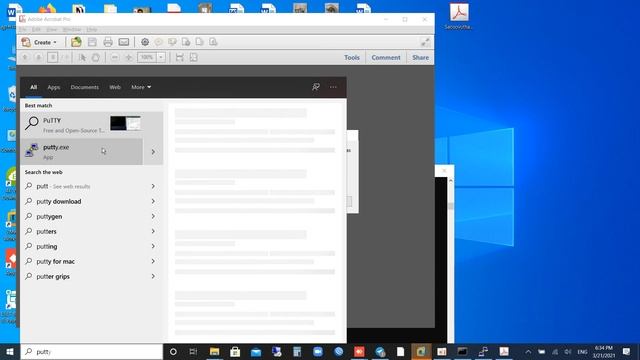Click PuTTY preview thumbnail in best match

125,123
